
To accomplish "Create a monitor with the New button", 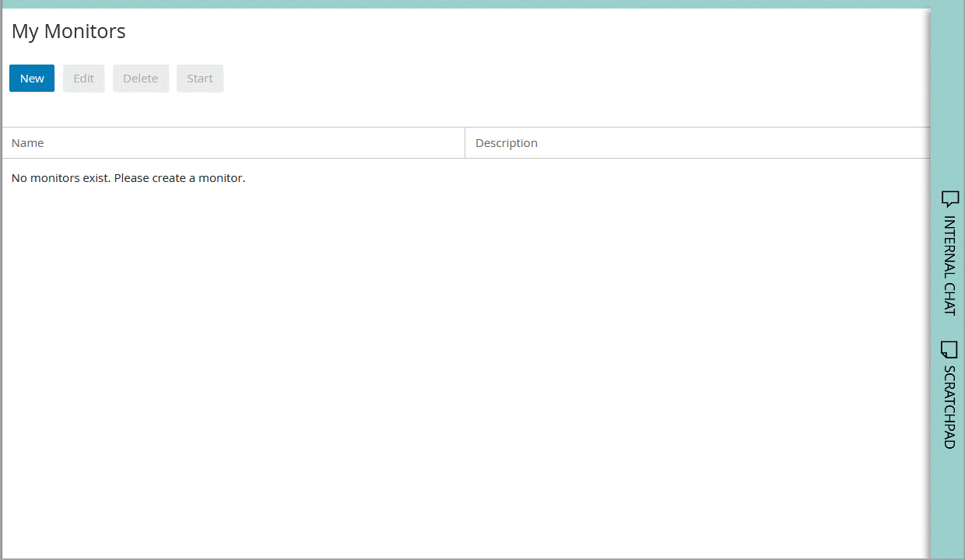I will point(32,79).
